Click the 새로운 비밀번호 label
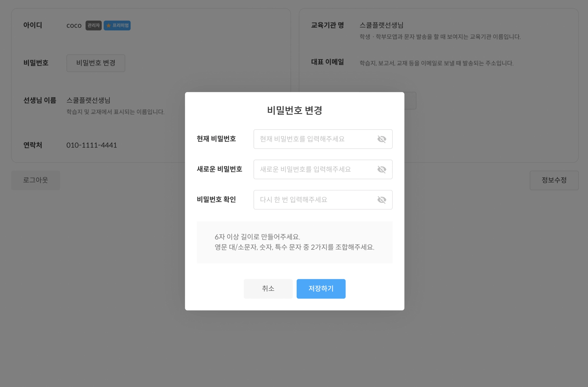 [219, 169]
